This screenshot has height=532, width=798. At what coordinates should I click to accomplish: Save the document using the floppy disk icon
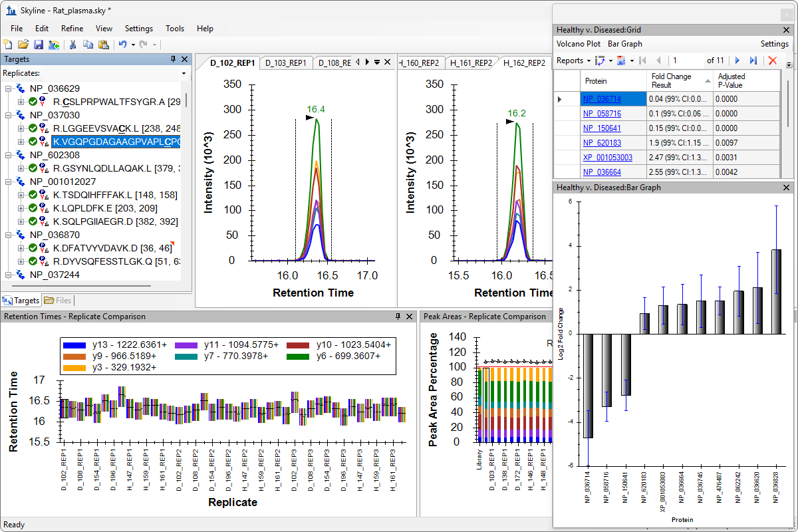tap(39, 45)
